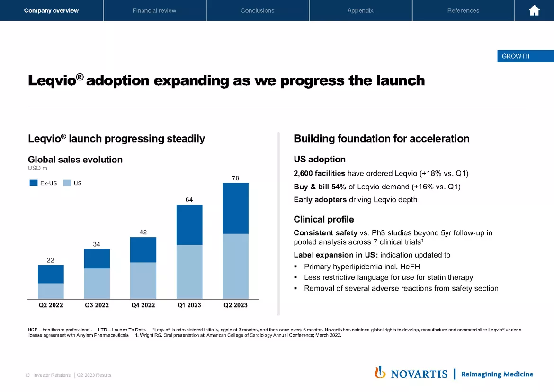The height and width of the screenshot is (392, 554).
Task: Click the Q2 2022 axis label
Action: [x=51, y=305]
